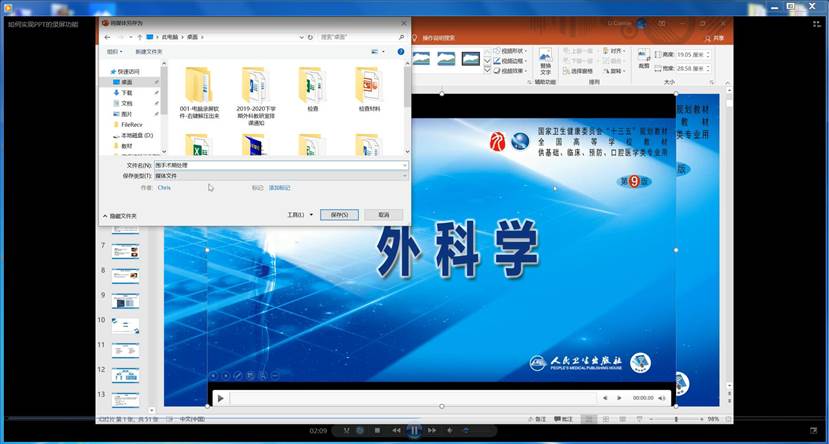Stop the media player playback

pyautogui.click(x=377, y=431)
